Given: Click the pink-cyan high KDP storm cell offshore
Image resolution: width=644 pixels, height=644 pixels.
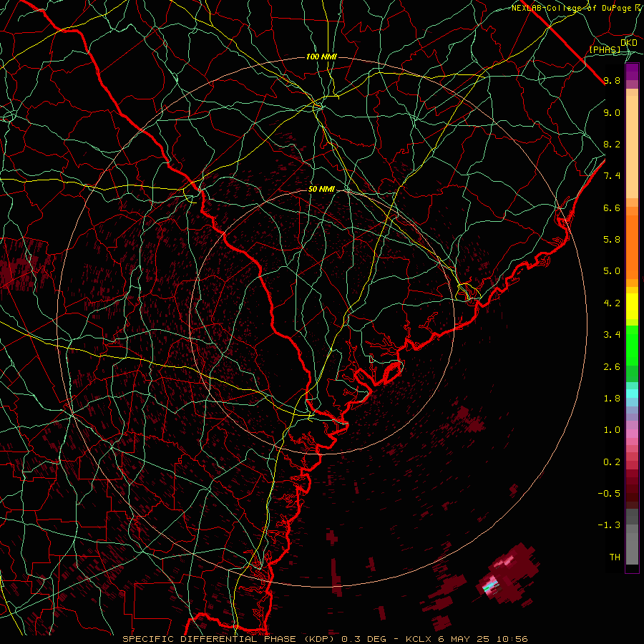Looking at the screenshot, I should click(x=490, y=585).
